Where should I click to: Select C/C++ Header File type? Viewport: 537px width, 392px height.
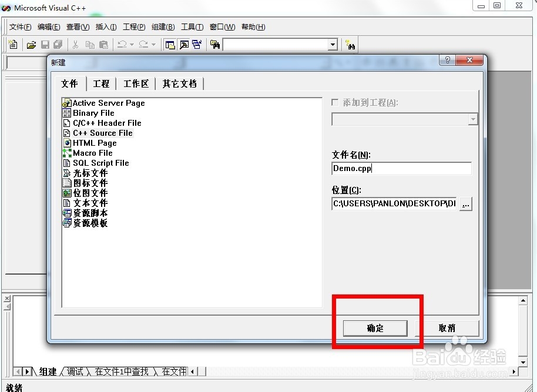(x=102, y=123)
